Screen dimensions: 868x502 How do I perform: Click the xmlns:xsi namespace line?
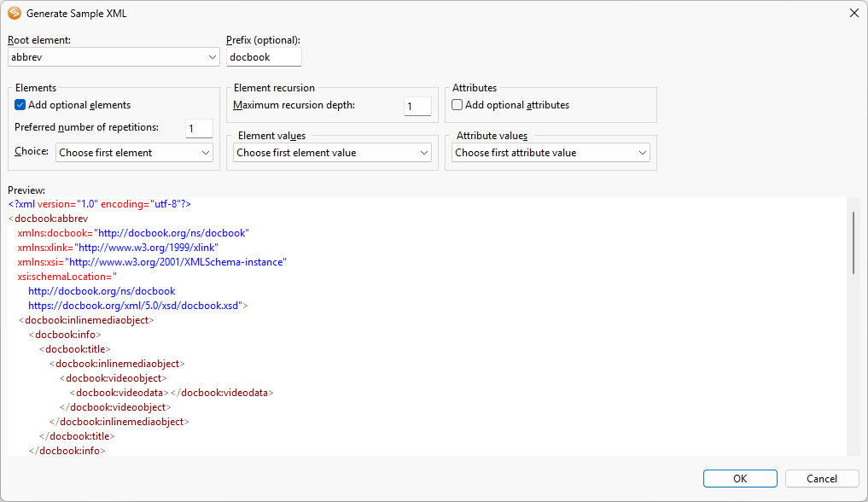(x=152, y=262)
